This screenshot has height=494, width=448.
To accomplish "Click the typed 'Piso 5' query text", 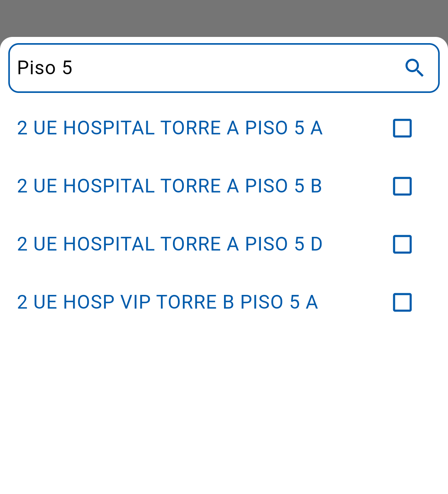I will (x=45, y=68).
